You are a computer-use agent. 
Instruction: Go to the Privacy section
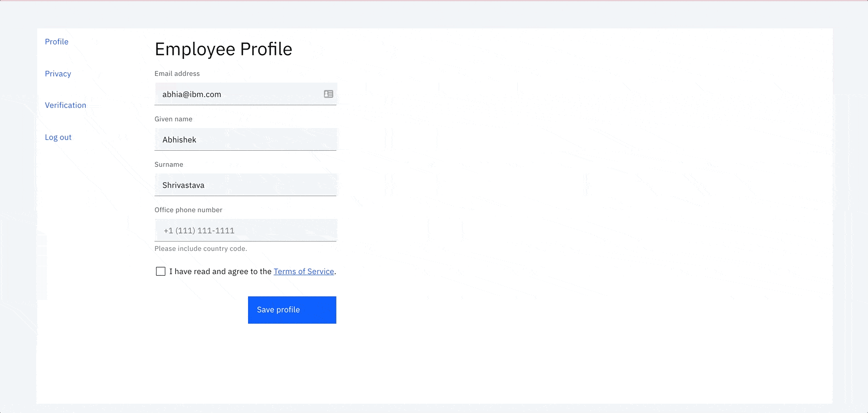[58, 74]
